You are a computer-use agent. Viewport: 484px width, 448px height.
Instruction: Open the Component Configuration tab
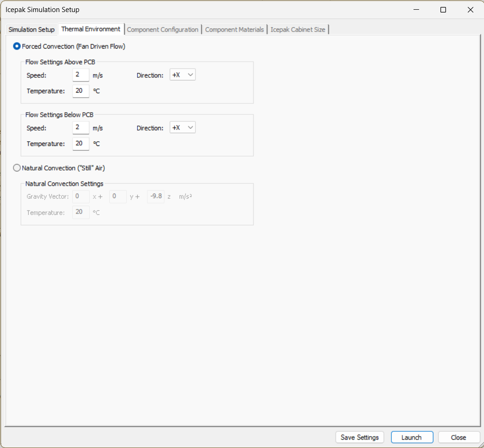coord(163,29)
